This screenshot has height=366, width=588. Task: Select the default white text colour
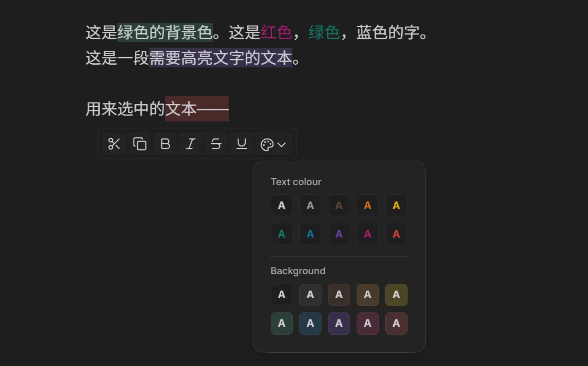pyautogui.click(x=282, y=205)
